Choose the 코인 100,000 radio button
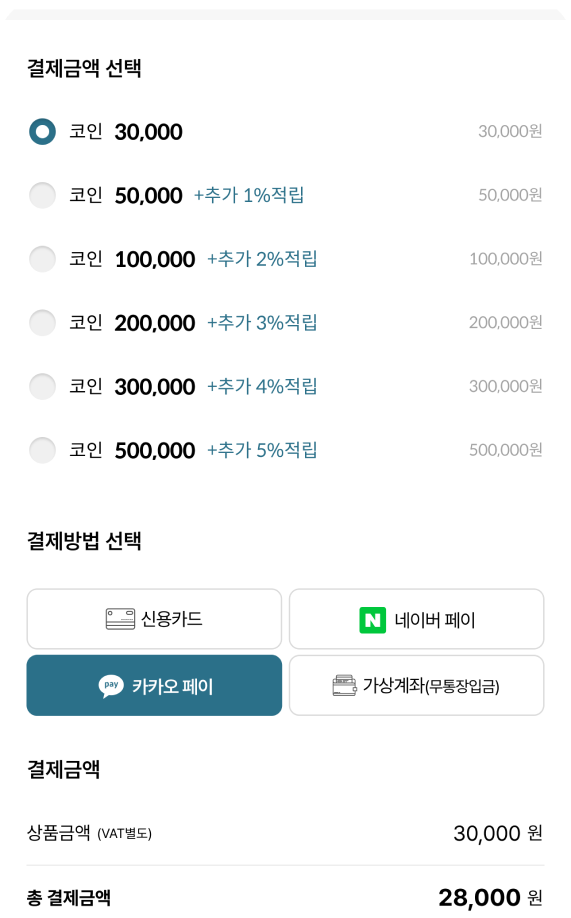Screen dimensions: 571x918 (42, 259)
